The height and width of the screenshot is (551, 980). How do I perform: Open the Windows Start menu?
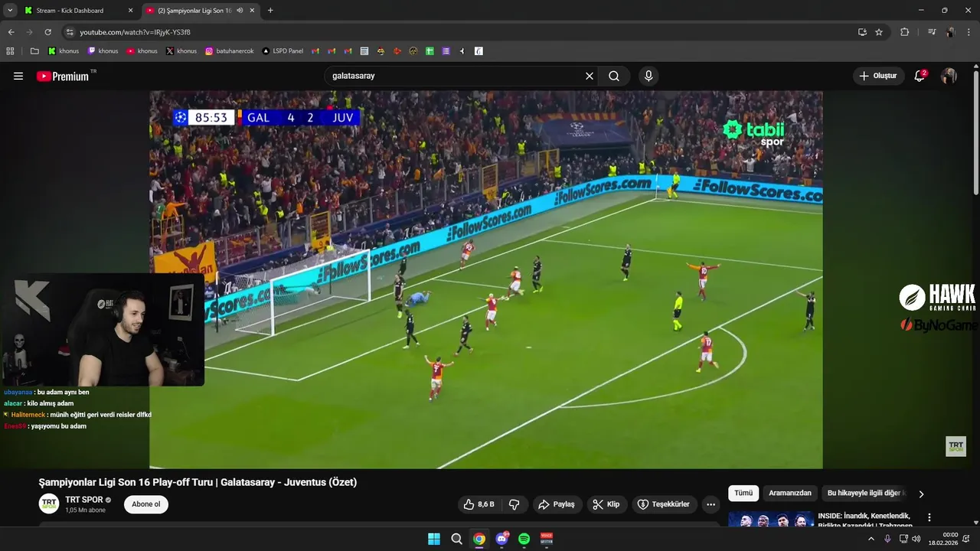(433, 539)
